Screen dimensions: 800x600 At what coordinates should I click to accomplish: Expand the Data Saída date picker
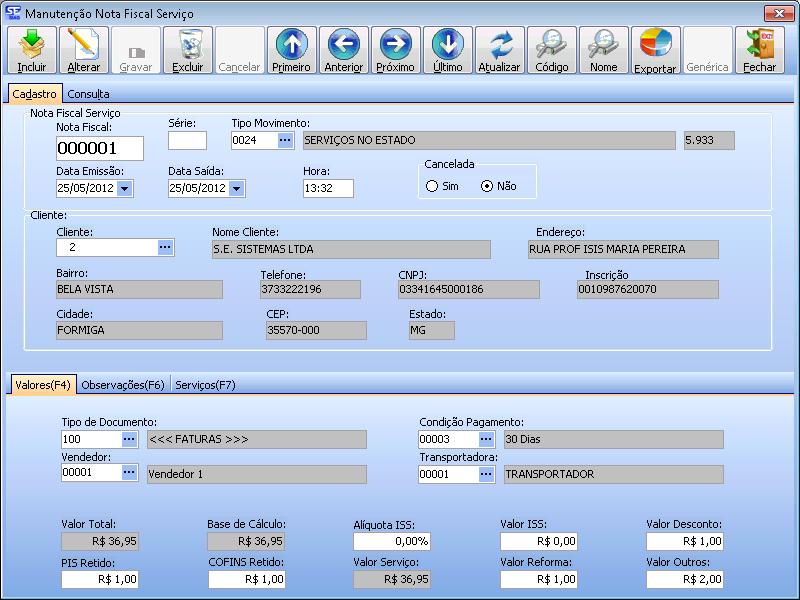237,188
